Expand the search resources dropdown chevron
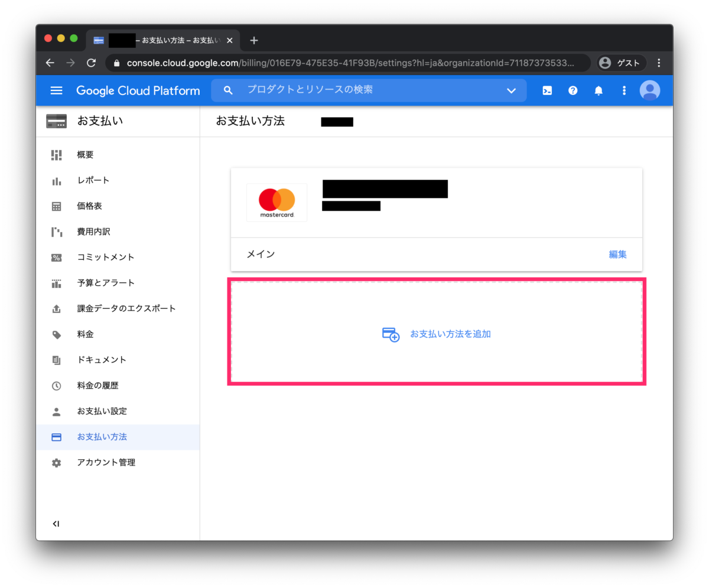 point(510,90)
